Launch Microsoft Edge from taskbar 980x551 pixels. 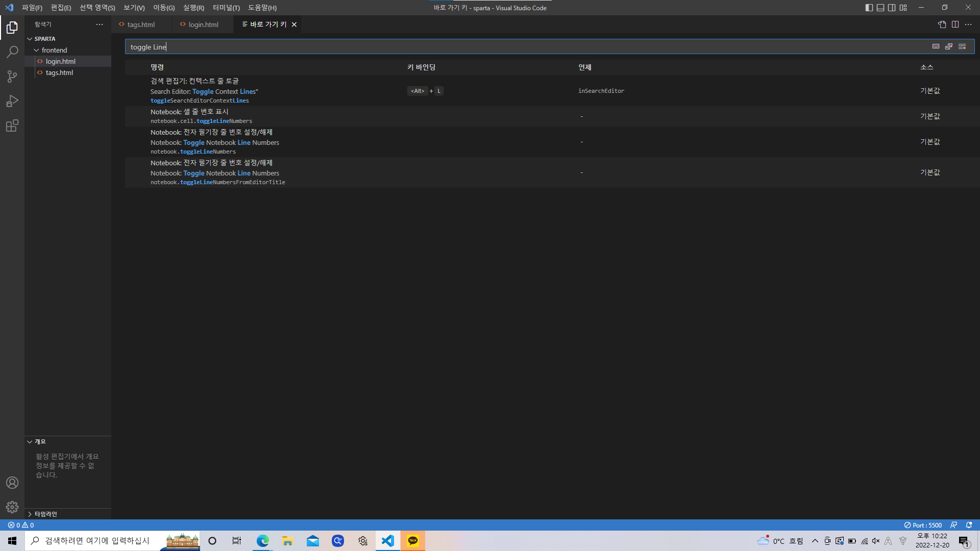click(262, 541)
